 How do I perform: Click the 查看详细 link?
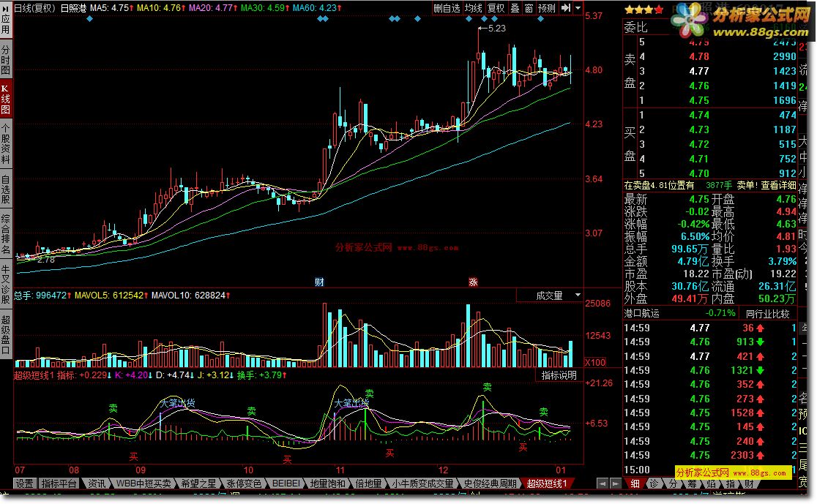tap(778, 185)
